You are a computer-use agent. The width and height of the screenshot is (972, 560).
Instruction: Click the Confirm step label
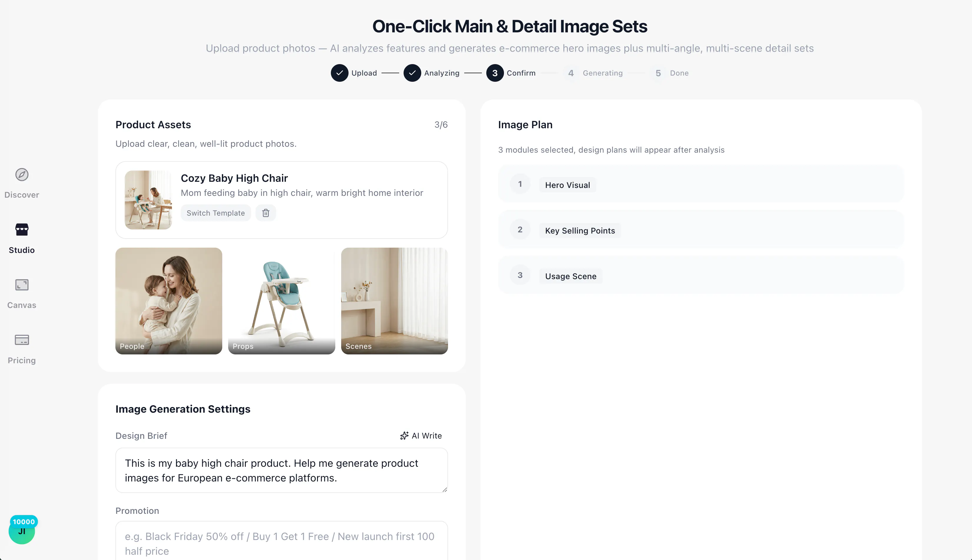pyautogui.click(x=521, y=73)
